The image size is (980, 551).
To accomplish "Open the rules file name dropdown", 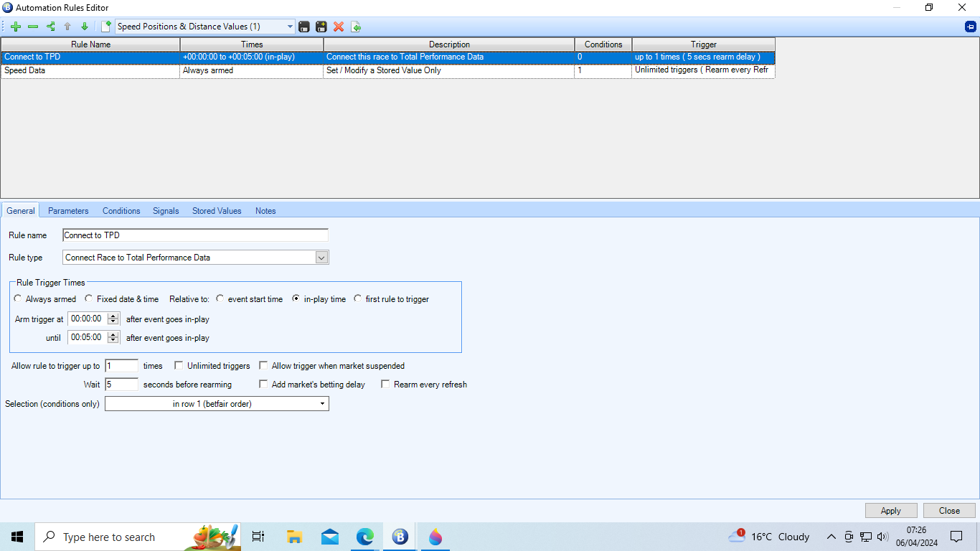I will point(290,27).
